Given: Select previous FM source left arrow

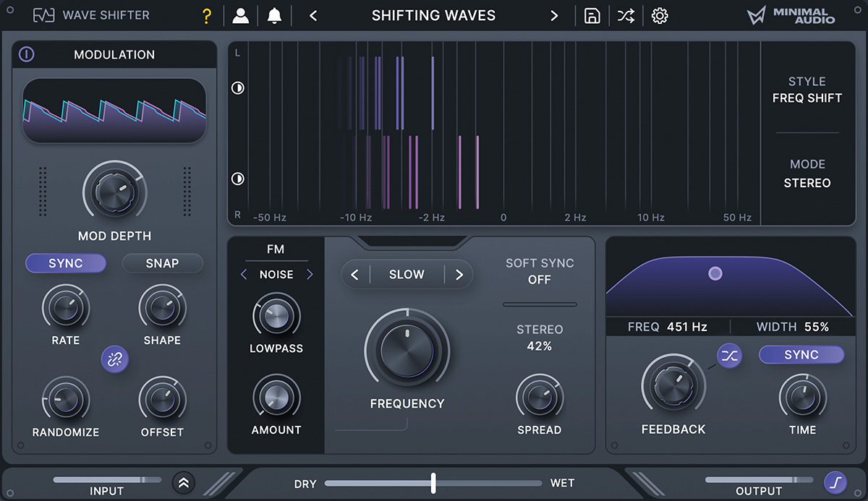Looking at the screenshot, I should (244, 274).
